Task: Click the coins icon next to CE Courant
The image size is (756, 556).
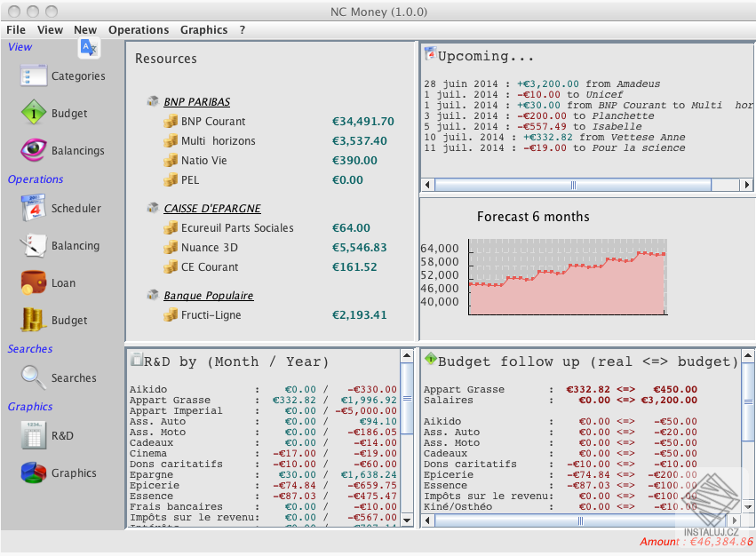Action: point(171,266)
